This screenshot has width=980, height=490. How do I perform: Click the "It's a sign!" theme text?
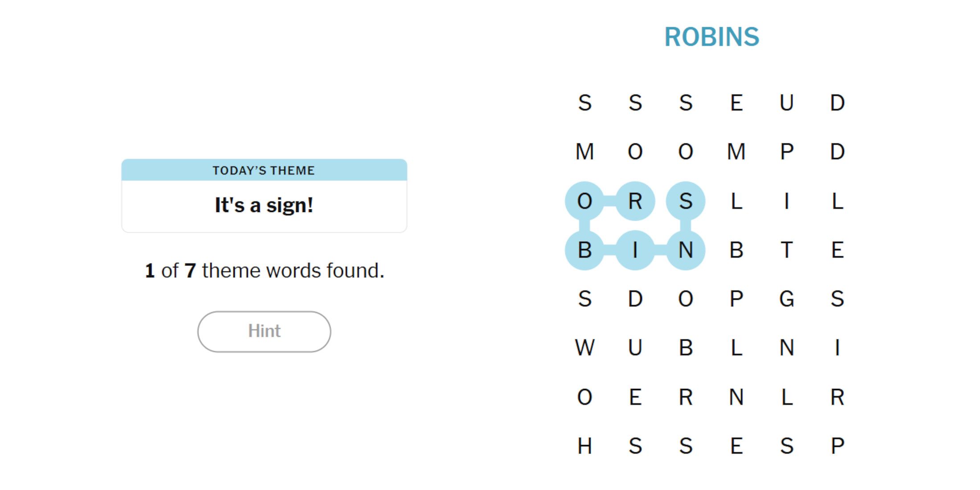click(x=264, y=205)
